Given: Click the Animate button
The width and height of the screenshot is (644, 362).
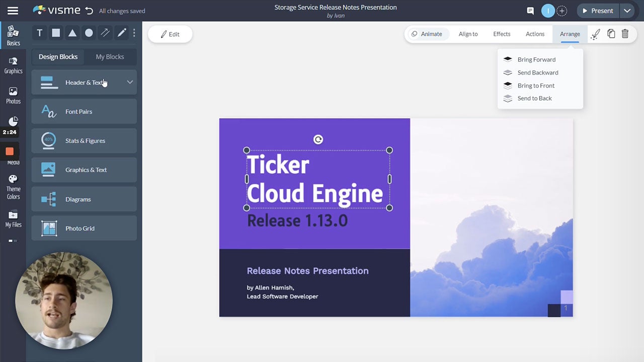Looking at the screenshot, I should point(427,34).
